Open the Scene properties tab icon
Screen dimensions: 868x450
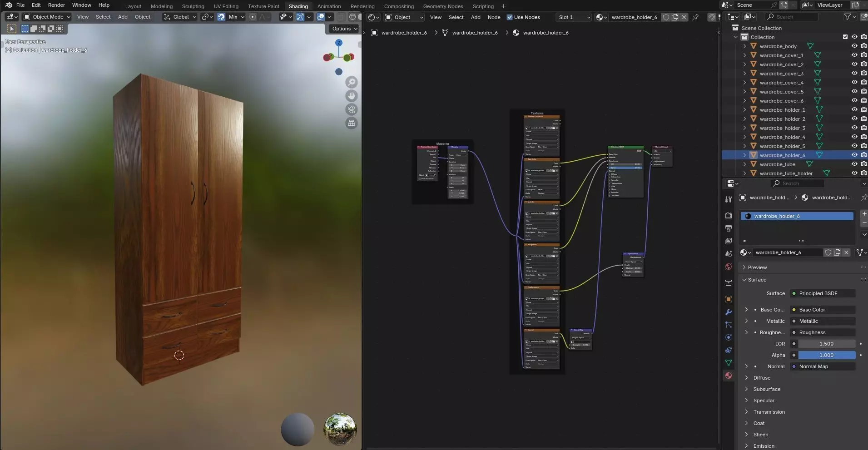point(729,254)
